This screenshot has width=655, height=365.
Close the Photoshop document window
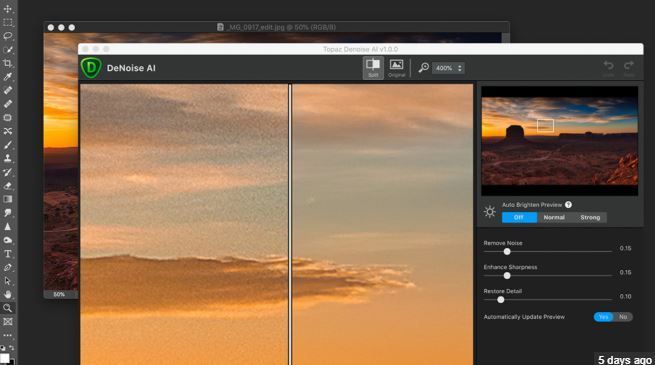click(51, 28)
